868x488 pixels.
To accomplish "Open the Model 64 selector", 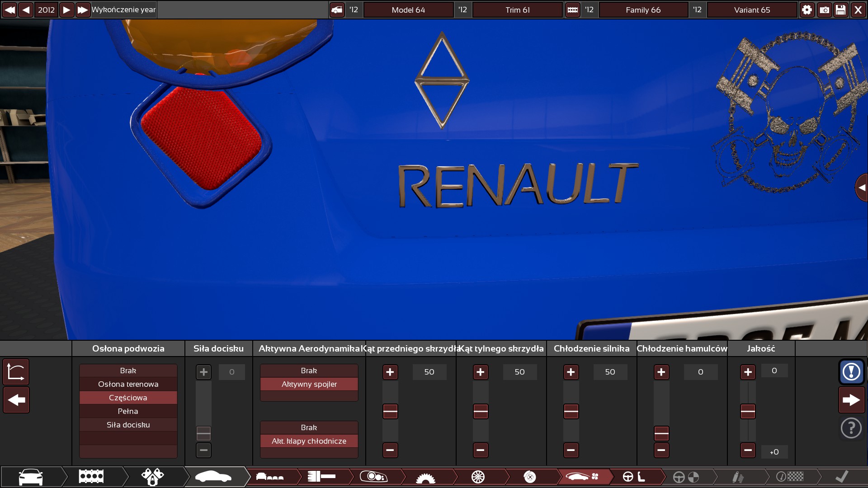I will 408,10.
